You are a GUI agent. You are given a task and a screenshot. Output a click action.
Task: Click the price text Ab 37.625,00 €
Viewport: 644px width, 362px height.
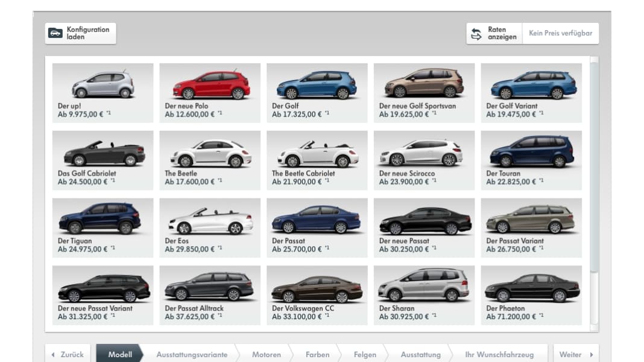click(x=190, y=317)
